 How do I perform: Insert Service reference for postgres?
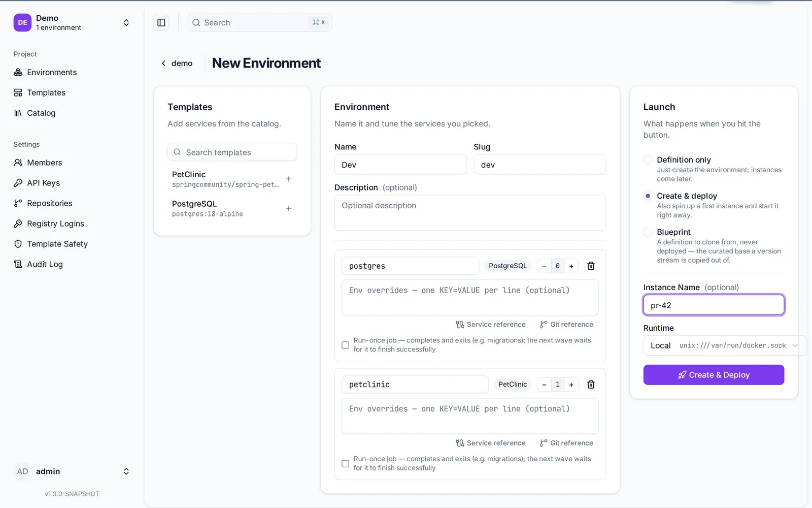(x=491, y=325)
